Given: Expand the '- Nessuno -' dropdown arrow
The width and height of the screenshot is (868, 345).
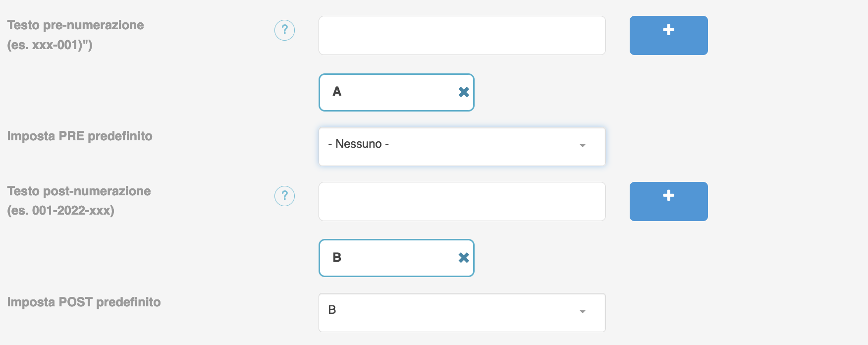Looking at the screenshot, I should tap(583, 146).
